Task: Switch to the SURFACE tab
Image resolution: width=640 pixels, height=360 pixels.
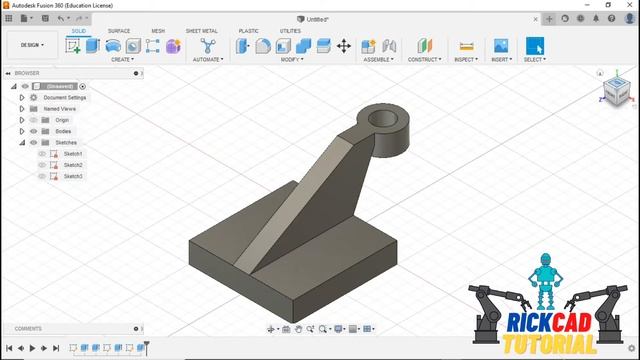Action: tap(119, 31)
